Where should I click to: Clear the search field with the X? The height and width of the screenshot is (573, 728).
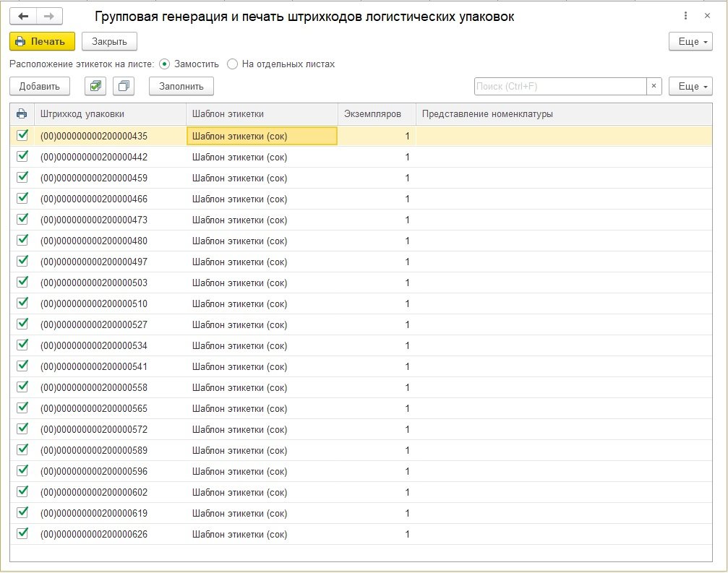click(654, 87)
